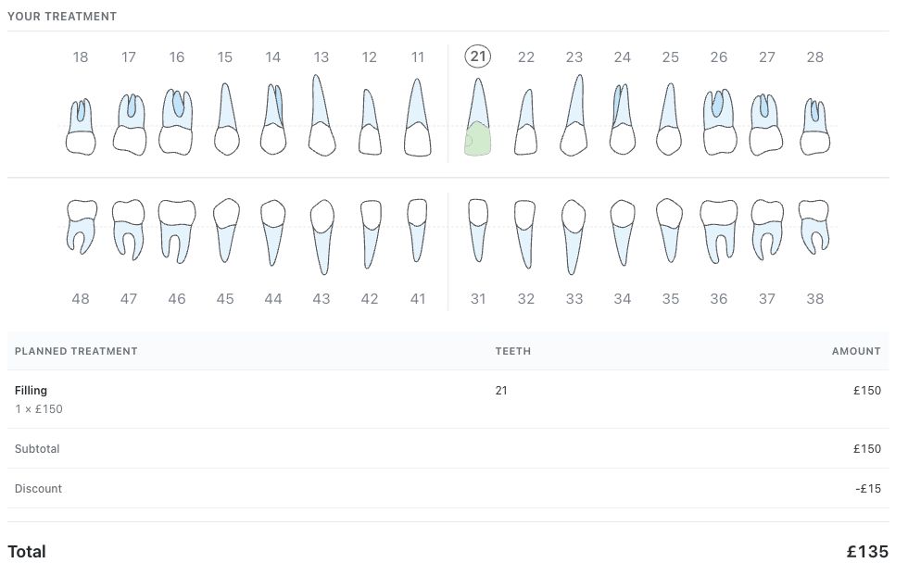Screen dimensions: 908x588
Task: Select lower canine tooth 43
Action: click(322, 237)
